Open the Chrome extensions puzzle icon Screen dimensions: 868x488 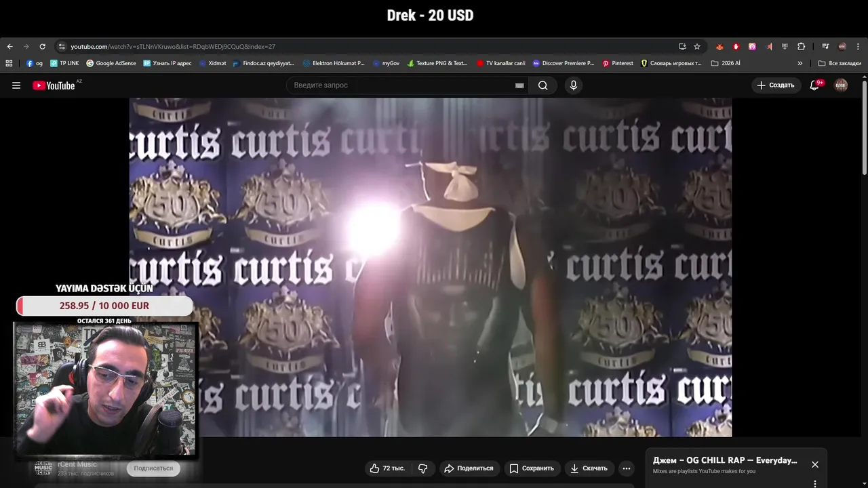pos(801,47)
